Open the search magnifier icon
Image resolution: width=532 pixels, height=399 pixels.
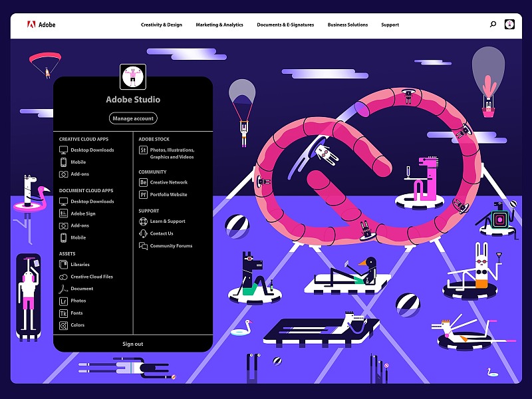[x=493, y=25]
